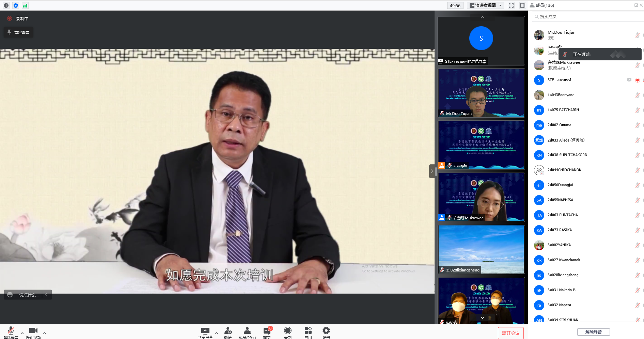Start recording from toolbar
644x339 pixels.
click(288, 332)
